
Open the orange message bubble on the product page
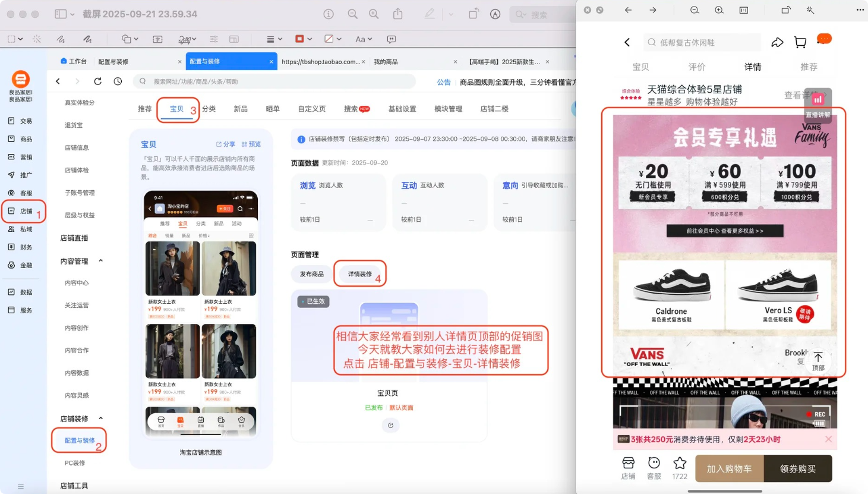tap(824, 39)
